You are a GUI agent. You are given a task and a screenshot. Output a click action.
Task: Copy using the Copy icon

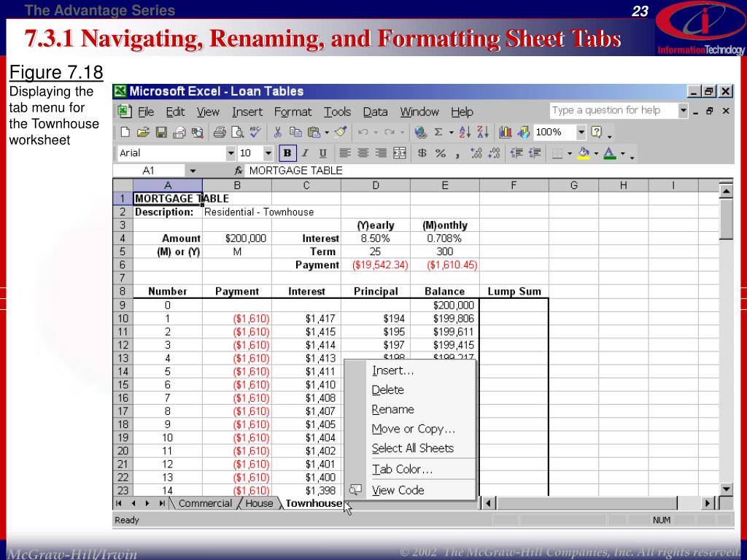pos(295,132)
